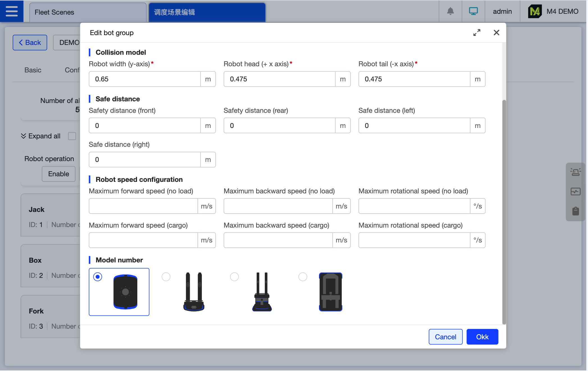Open the Basic tab

pos(33,70)
